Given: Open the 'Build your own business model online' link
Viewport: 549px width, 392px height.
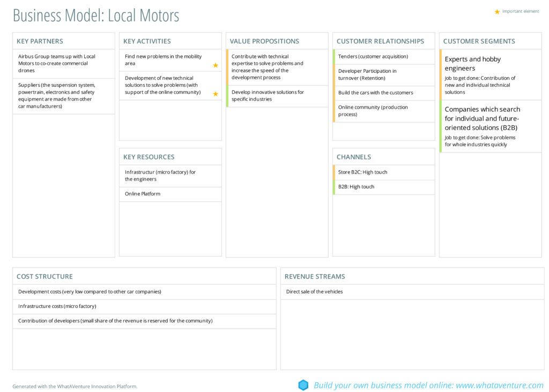Looking at the screenshot, I should coord(428,385).
